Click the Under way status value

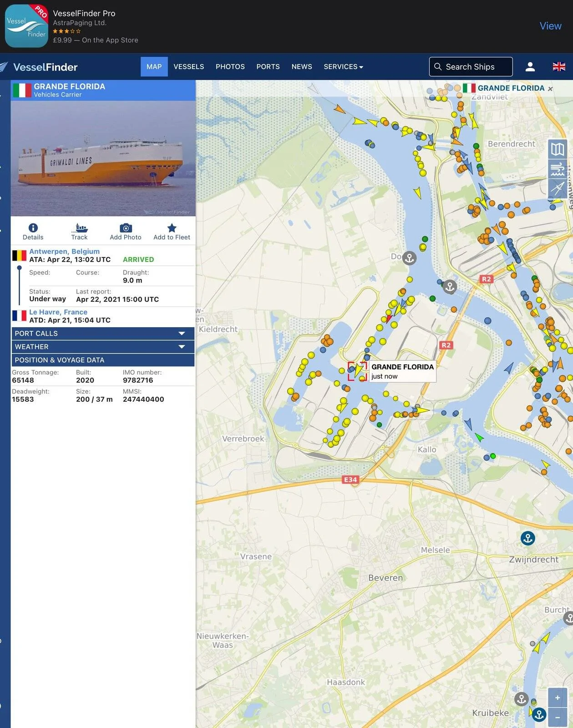47,299
